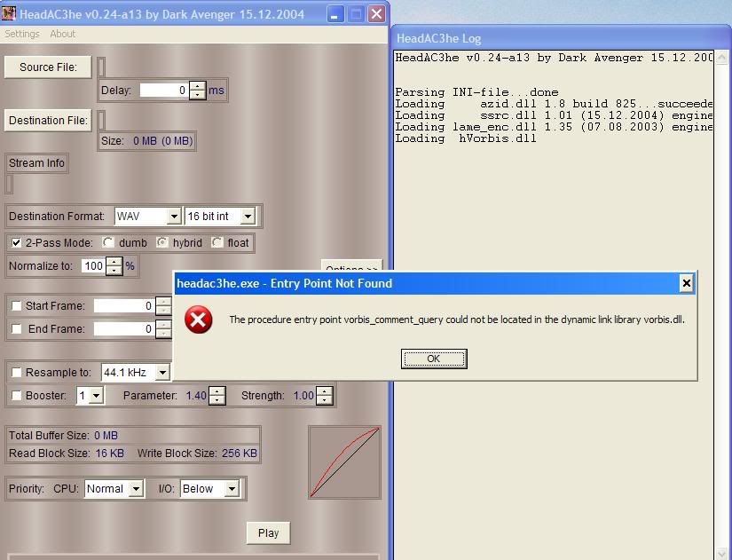Viewport: 732px width, 560px height.
Task: Open the Settings menu
Action: pyautogui.click(x=22, y=34)
